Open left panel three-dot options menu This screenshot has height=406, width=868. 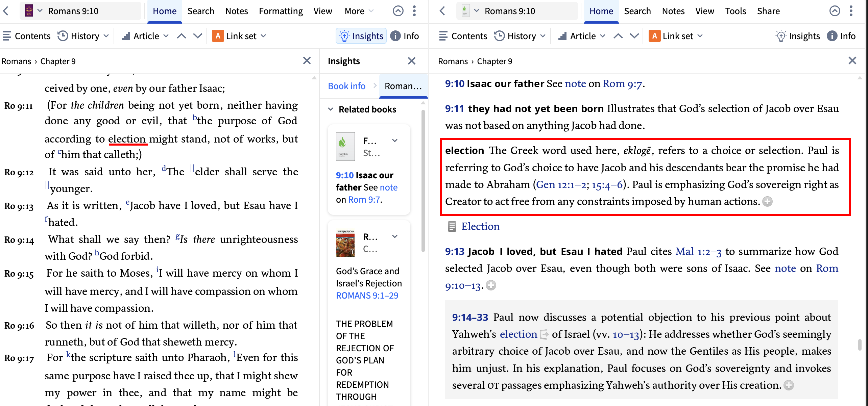tap(414, 11)
